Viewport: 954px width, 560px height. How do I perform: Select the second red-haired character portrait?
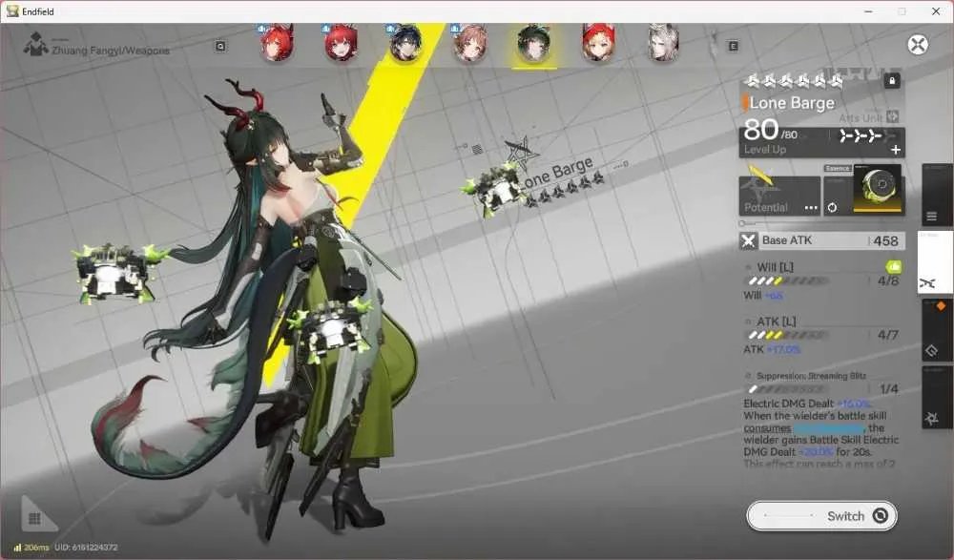342,43
